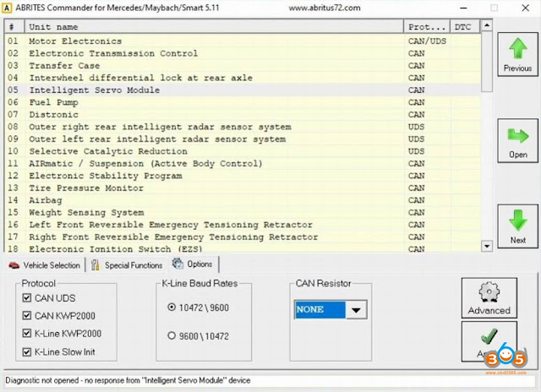The width and height of the screenshot is (541, 392).
Task: Toggle the CAN KWP2000 checkbox
Action: pos(26,315)
